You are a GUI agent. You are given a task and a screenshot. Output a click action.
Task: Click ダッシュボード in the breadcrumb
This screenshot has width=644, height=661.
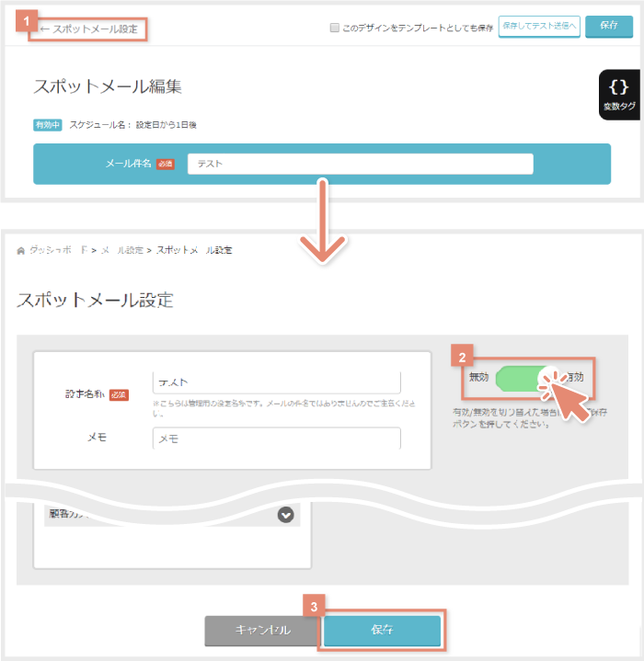56,251
